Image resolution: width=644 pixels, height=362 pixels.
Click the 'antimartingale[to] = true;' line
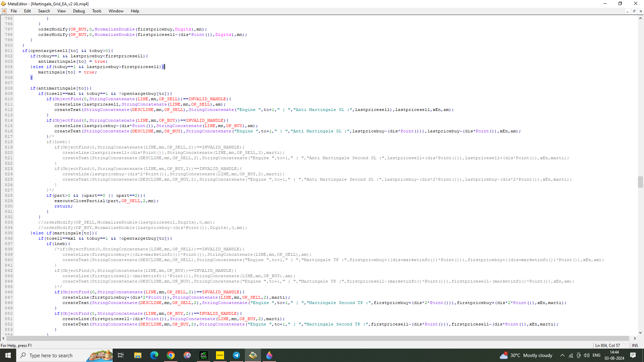[73, 61]
